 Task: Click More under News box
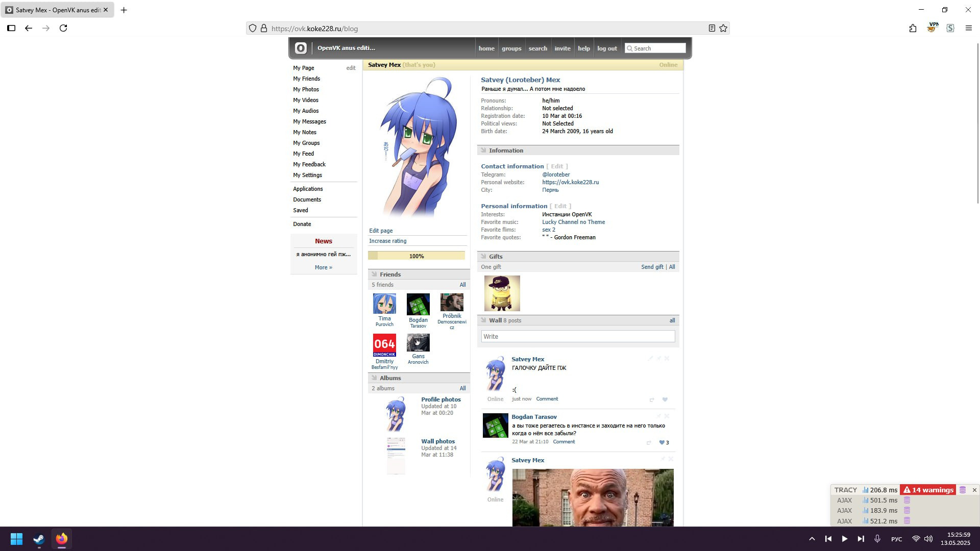click(324, 267)
